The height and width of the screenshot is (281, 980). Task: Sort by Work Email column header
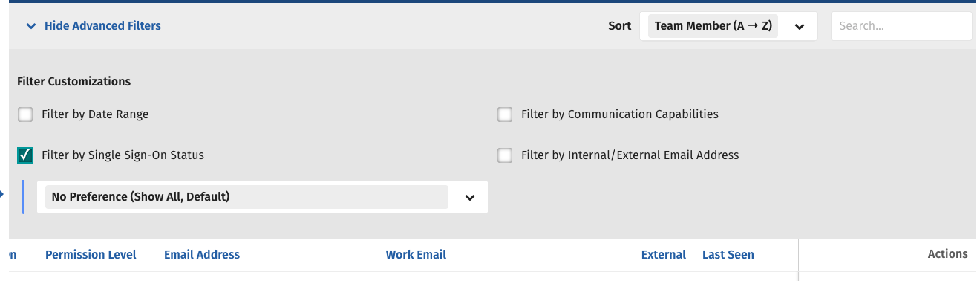[x=416, y=254]
